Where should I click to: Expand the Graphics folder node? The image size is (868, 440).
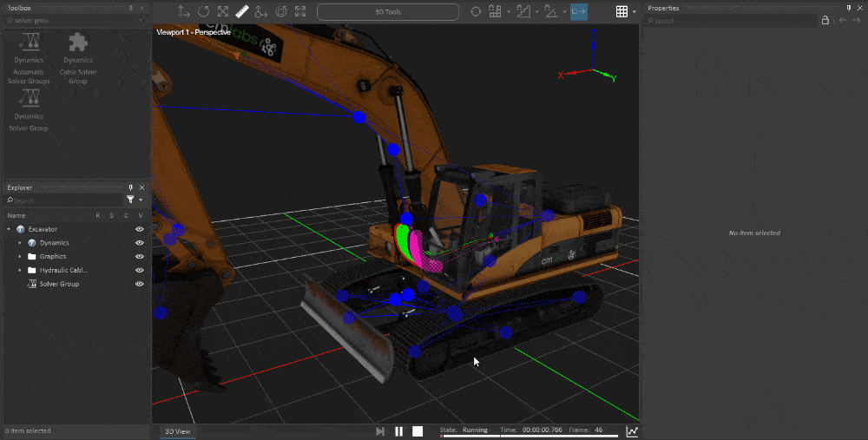[x=20, y=256]
